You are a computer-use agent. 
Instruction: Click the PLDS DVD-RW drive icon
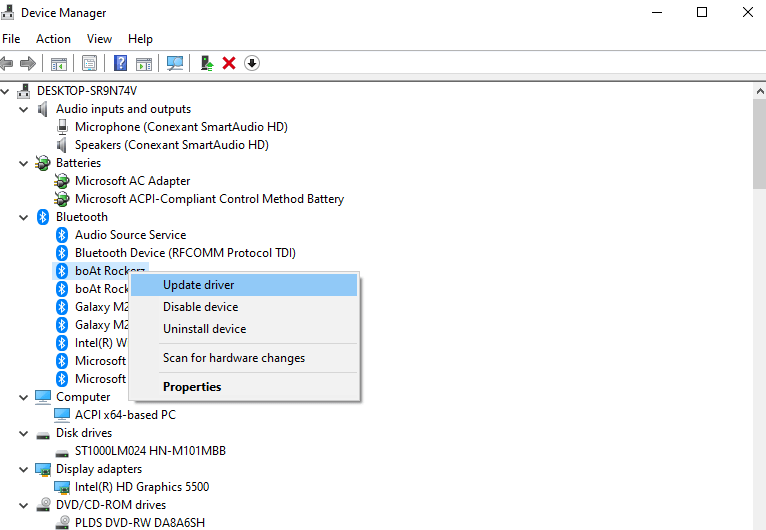click(x=62, y=523)
